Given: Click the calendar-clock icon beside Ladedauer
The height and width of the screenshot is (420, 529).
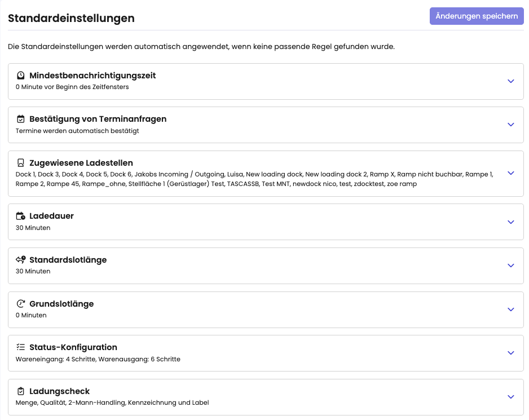Looking at the screenshot, I should [21, 216].
